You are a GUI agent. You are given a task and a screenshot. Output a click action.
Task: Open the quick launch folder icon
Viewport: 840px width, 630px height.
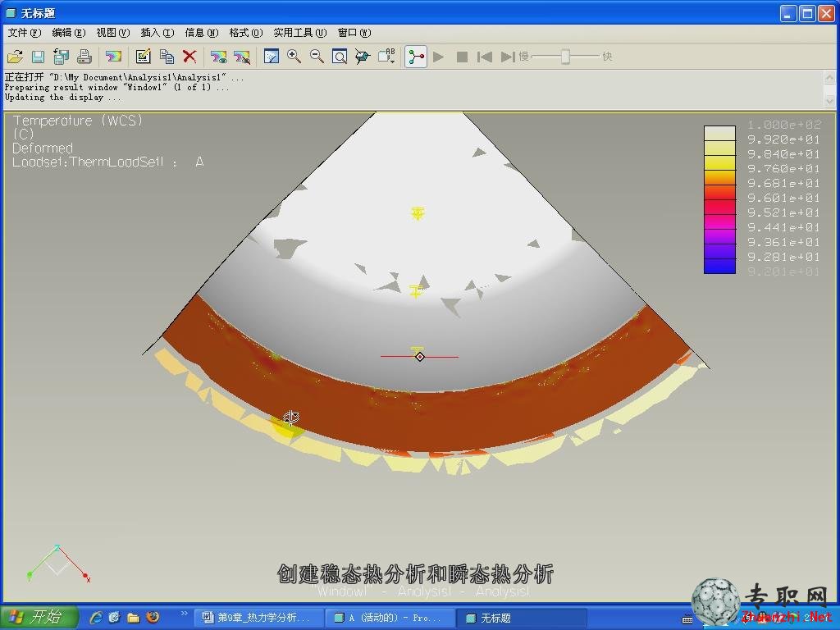click(134, 618)
